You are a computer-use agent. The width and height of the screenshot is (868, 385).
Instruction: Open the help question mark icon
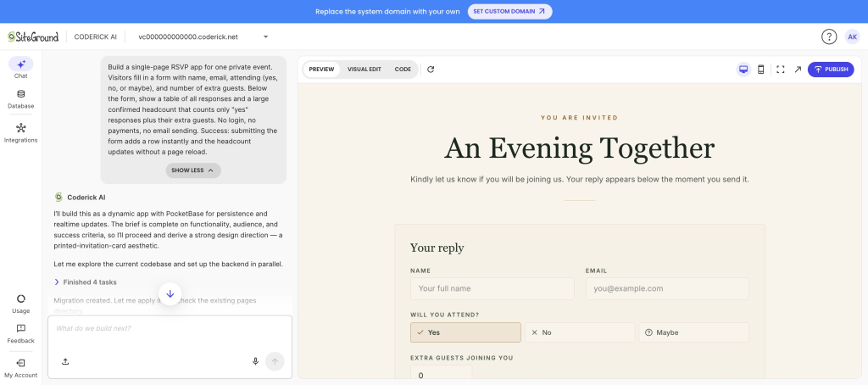point(829,36)
